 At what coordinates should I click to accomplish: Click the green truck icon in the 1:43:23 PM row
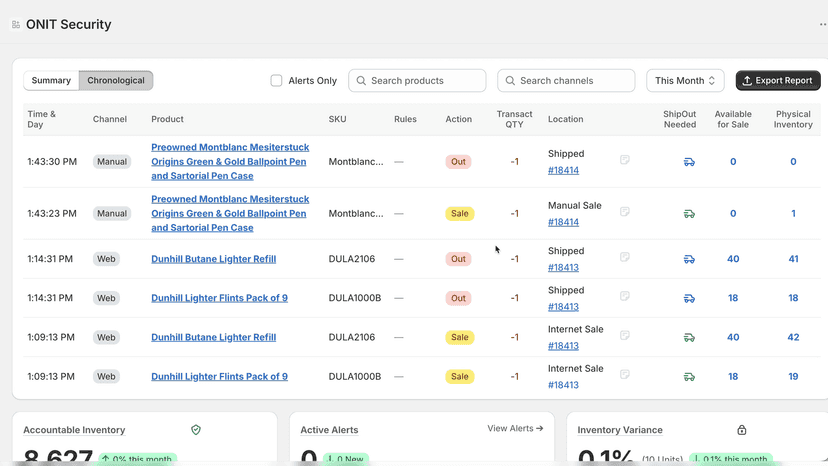[689, 213]
